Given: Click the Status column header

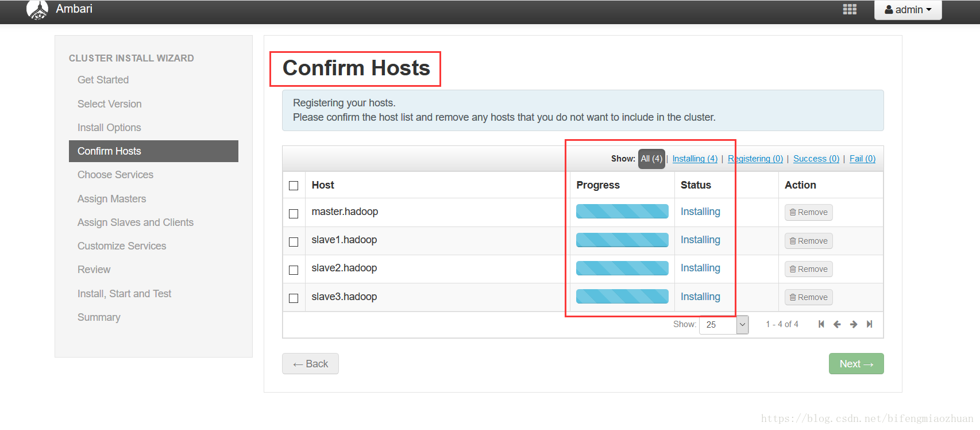Looking at the screenshot, I should (x=696, y=185).
